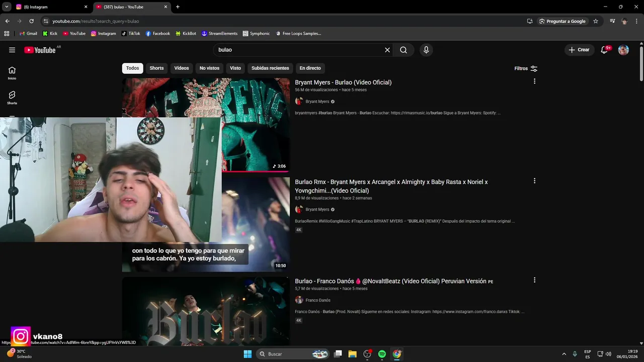The image size is (644, 362).
Task: Click the Windows taskbar Buscar search box
Action: 293,354
